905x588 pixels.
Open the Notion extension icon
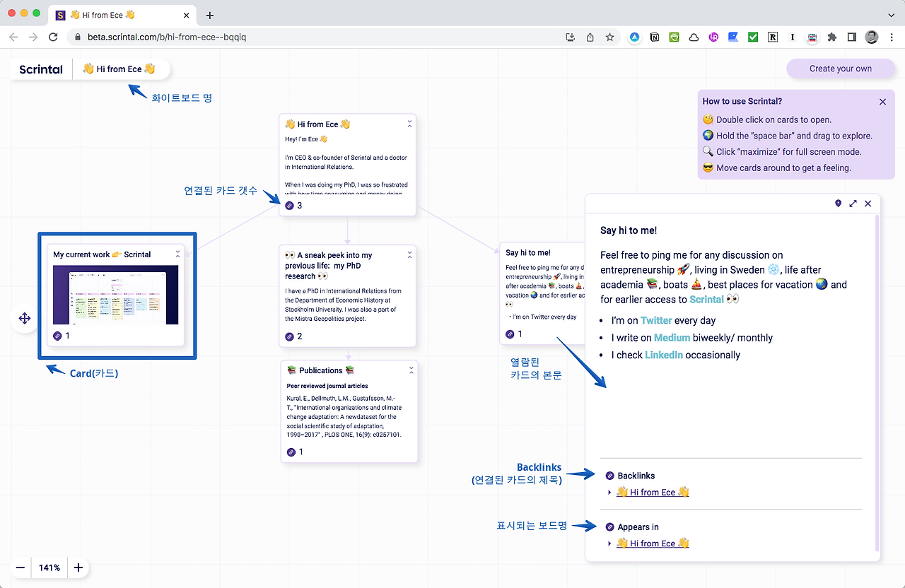click(x=655, y=37)
